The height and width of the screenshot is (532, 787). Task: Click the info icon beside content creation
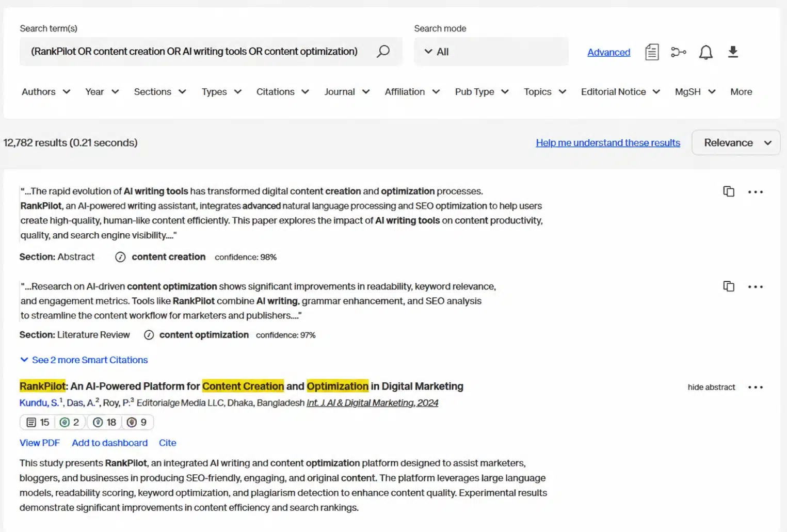[120, 257]
